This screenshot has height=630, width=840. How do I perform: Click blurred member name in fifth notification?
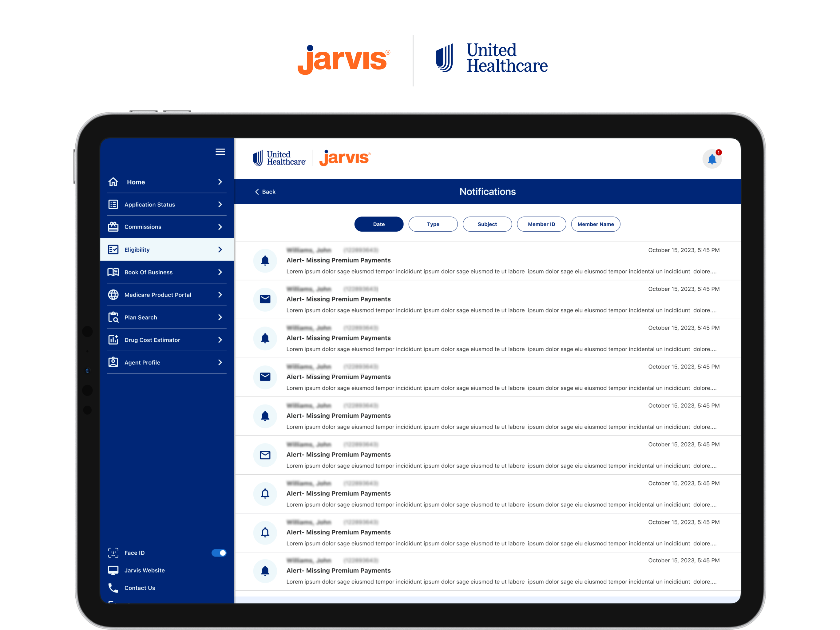[x=309, y=406]
